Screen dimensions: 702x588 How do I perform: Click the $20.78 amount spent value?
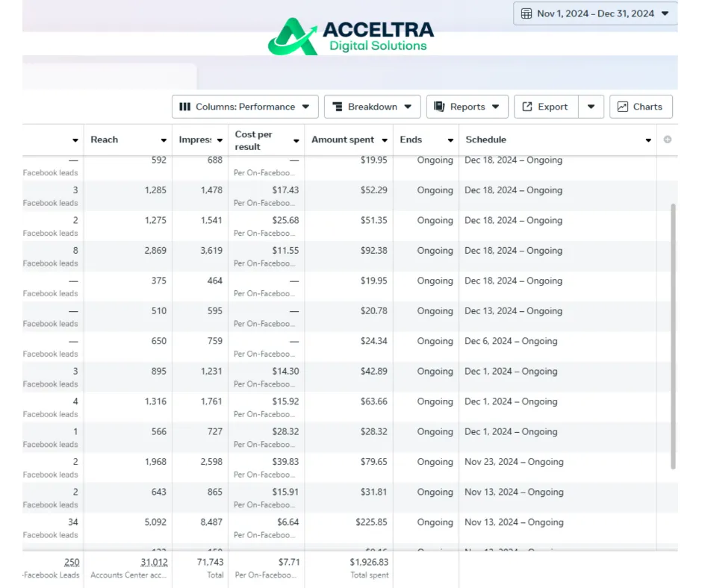click(x=374, y=311)
